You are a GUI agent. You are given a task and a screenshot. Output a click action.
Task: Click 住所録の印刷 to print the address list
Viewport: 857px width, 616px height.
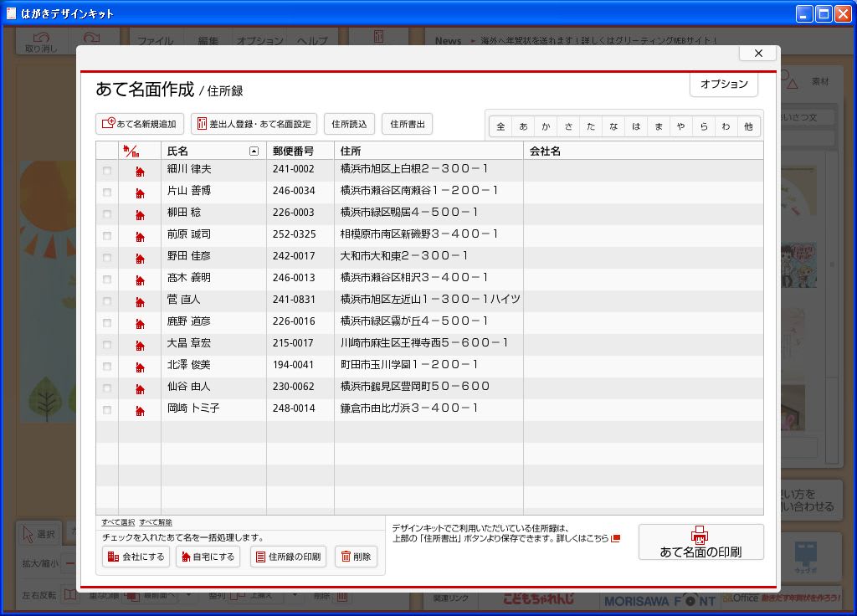(288, 557)
